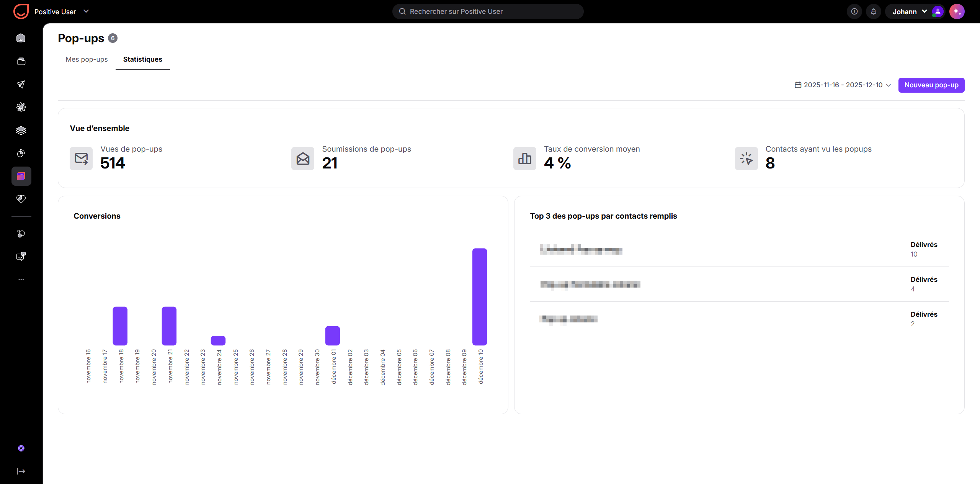Open the three dots more menu in sidebar
The height and width of the screenshot is (484, 980).
tap(21, 279)
